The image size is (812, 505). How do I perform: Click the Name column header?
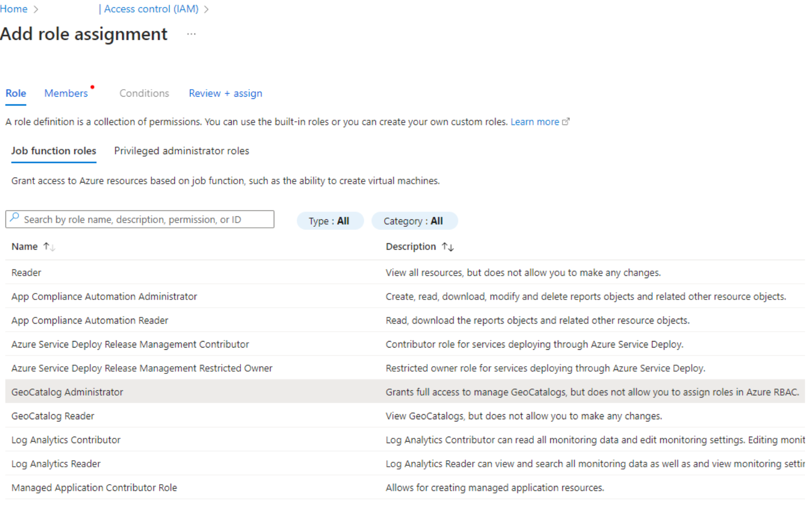[25, 246]
